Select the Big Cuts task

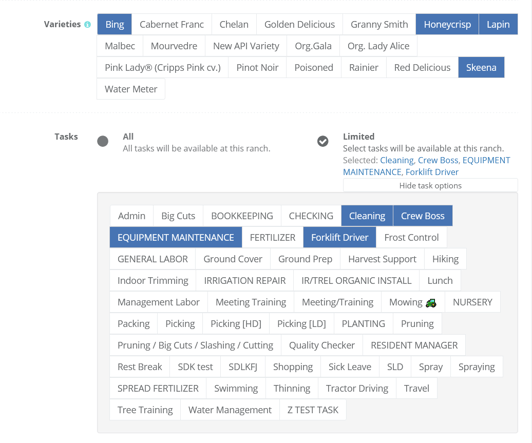pos(178,216)
